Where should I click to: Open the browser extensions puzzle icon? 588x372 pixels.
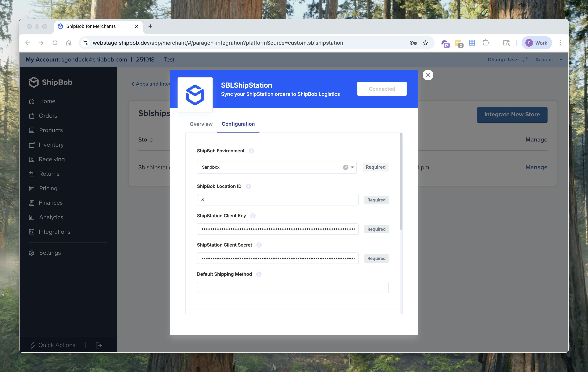[486, 43]
